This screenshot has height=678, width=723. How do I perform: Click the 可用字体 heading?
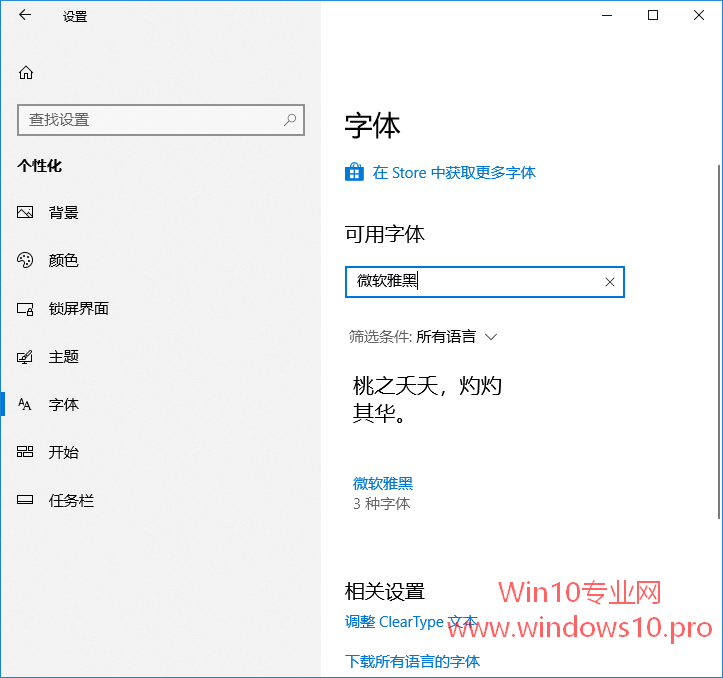coord(385,234)
